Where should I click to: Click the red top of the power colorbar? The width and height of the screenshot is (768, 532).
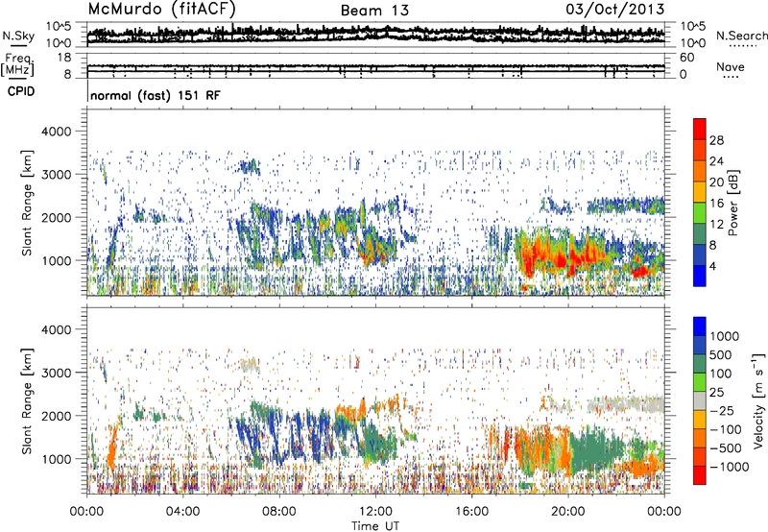(700, 129)
